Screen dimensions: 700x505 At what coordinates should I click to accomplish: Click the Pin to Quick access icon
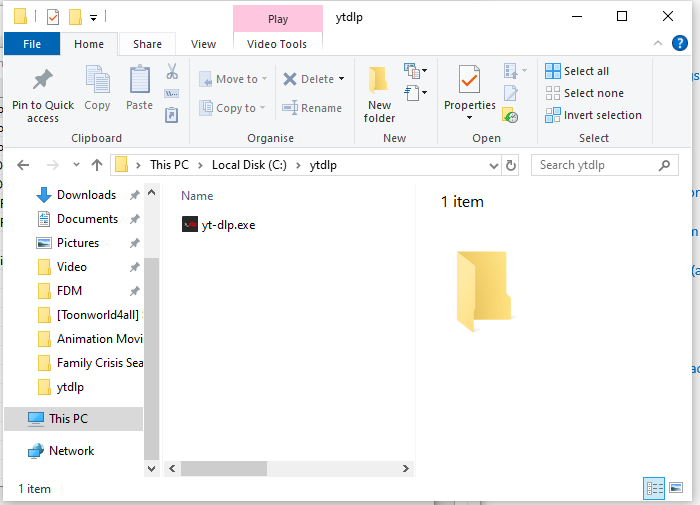(x=43, y=80)
